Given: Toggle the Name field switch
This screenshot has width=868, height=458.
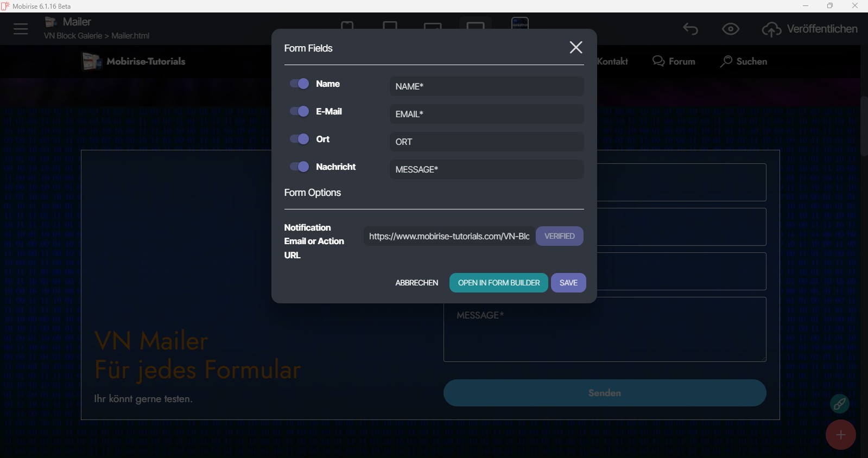Looking at the screenshot, I should click(x=299, y=84).
